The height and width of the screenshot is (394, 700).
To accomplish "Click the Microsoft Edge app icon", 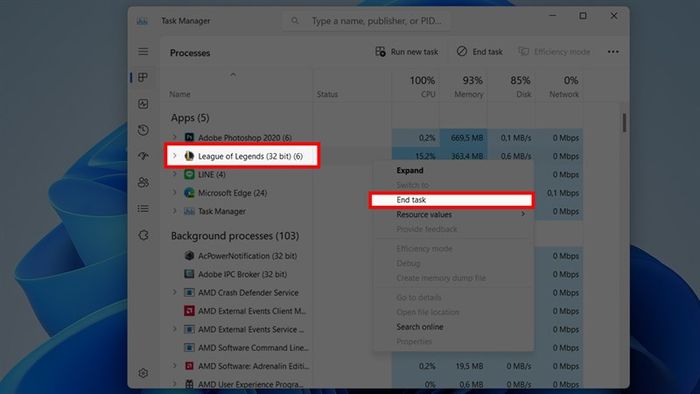I will (x=189, y=193).
